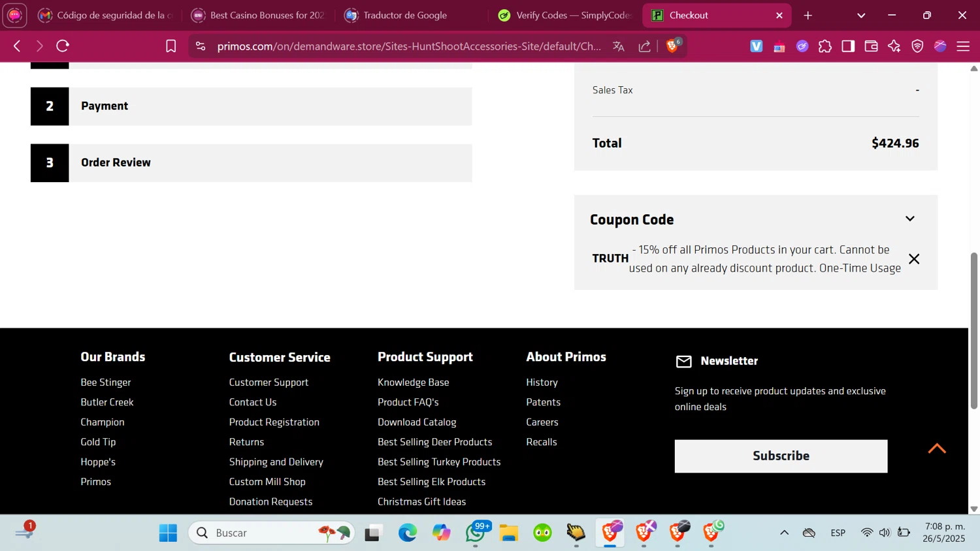The width and height of the screenshot is (980, 551).
Task: Open Duolingo from the taskbar
Action: pos(542,533)
